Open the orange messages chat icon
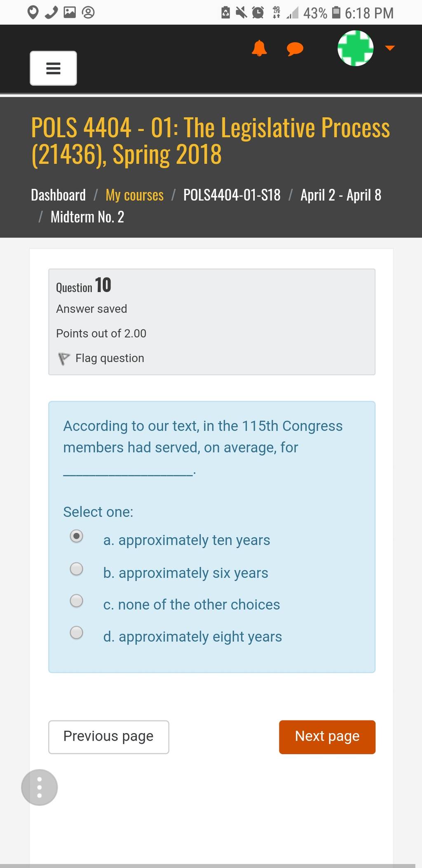 295,49
